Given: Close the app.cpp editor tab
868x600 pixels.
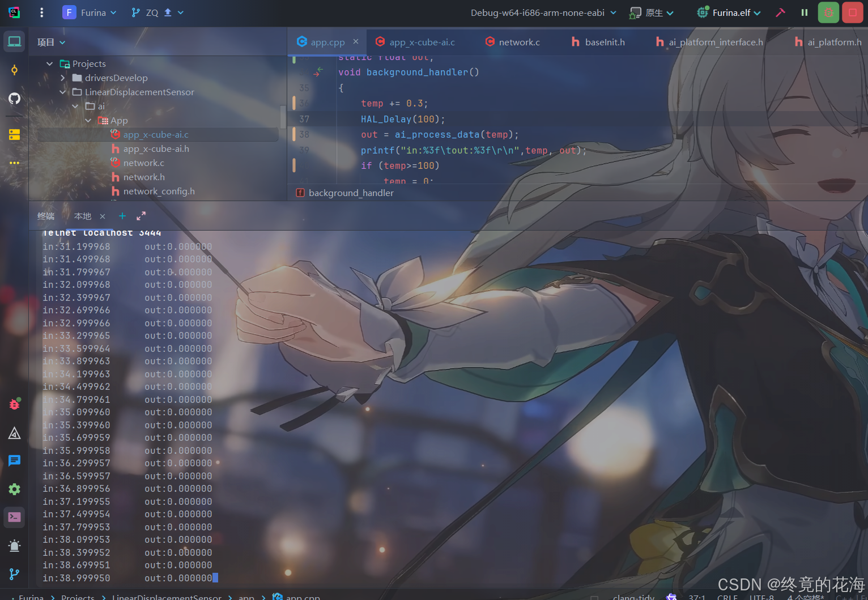Looking at the screenshot, I should click(x=356, y=41).
